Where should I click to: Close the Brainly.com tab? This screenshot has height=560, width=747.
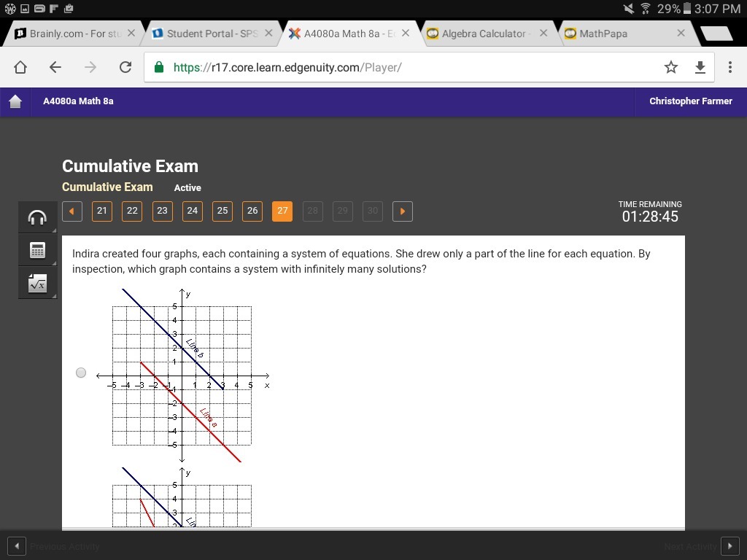point(131,34)
